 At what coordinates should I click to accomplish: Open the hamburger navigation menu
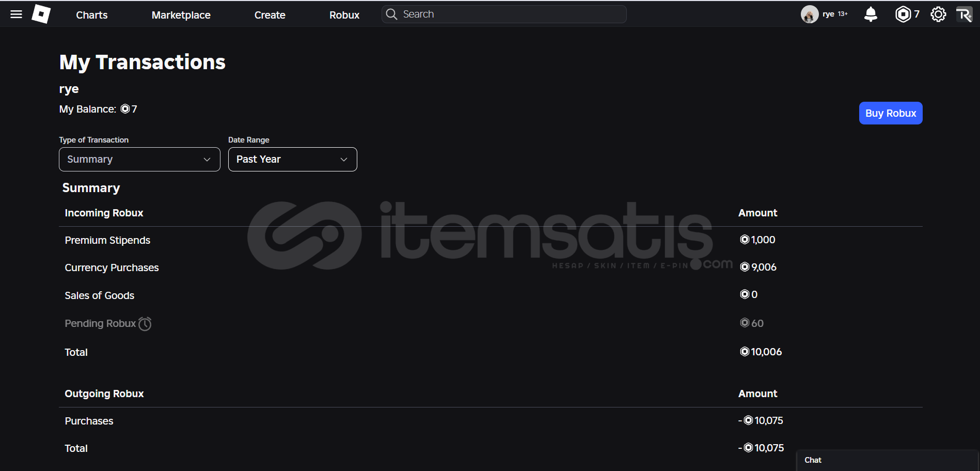click(16, 14)
